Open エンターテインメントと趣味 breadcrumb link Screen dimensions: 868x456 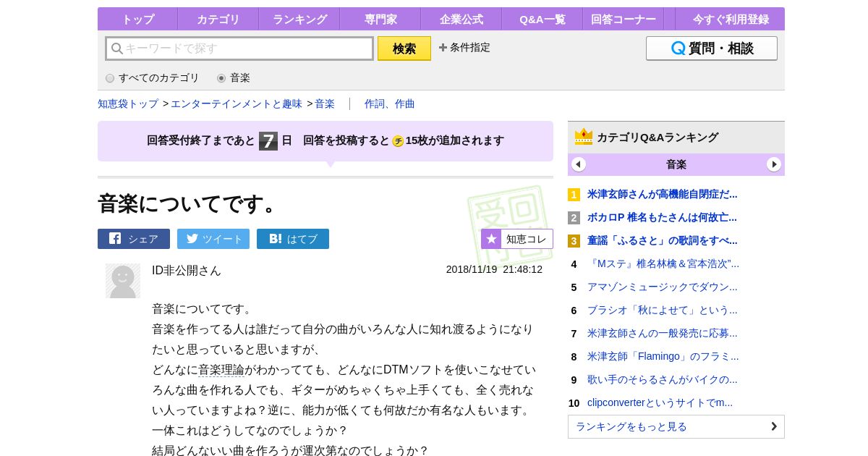(x=237, y=104)
